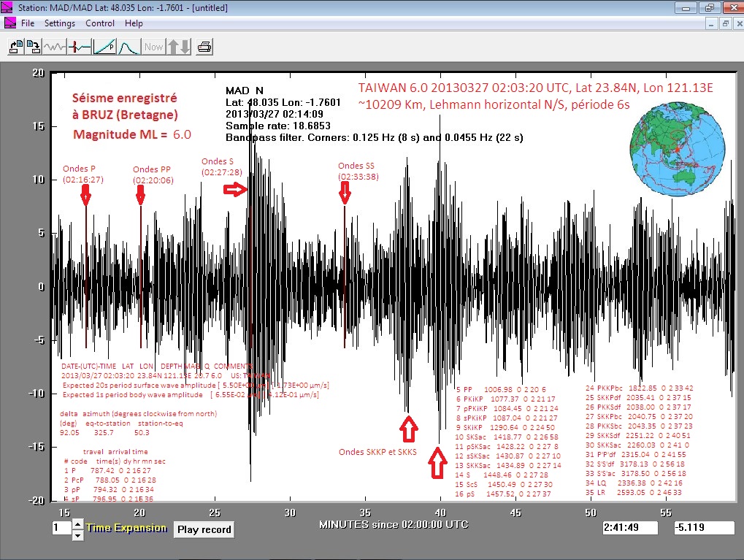The image size is (744, 560).
Task: Click the second toolbar icon to save the record
Action: click(x=34, y=47)
